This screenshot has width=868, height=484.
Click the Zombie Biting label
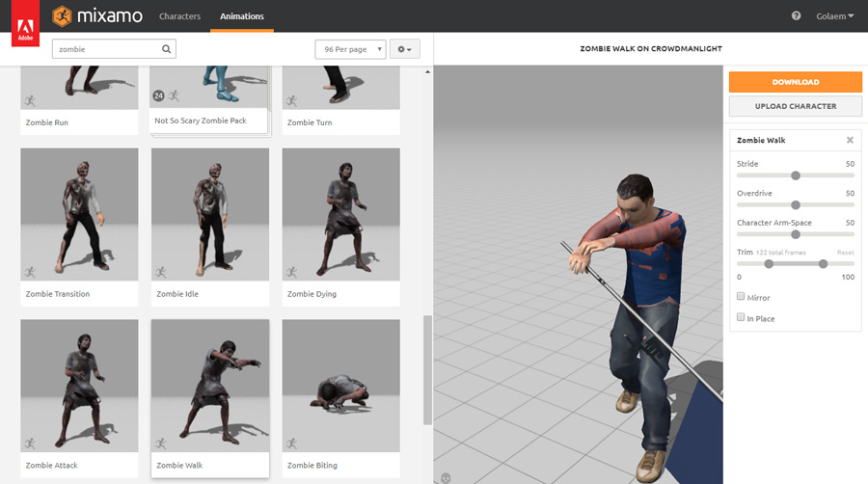tap(312, 465)
